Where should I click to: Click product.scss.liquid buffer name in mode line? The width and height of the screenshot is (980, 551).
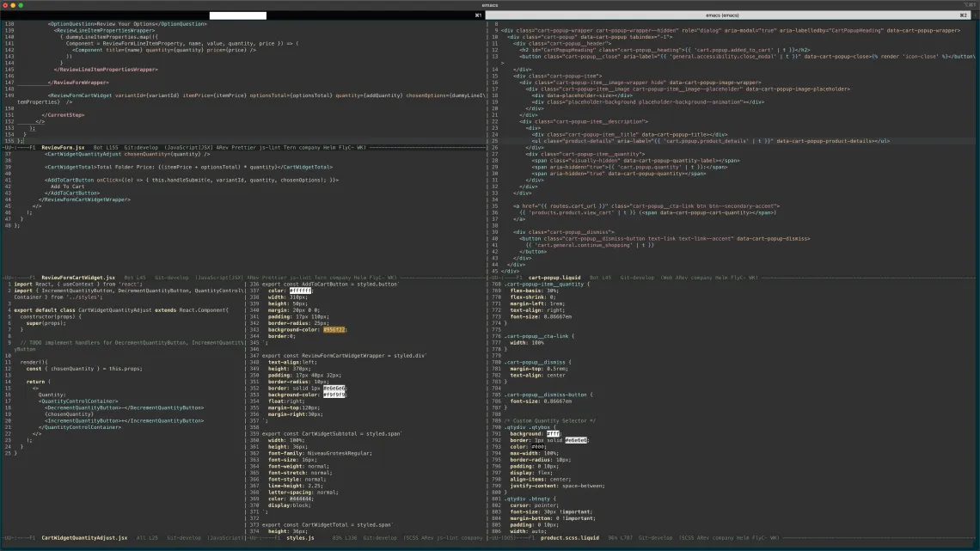569,537
